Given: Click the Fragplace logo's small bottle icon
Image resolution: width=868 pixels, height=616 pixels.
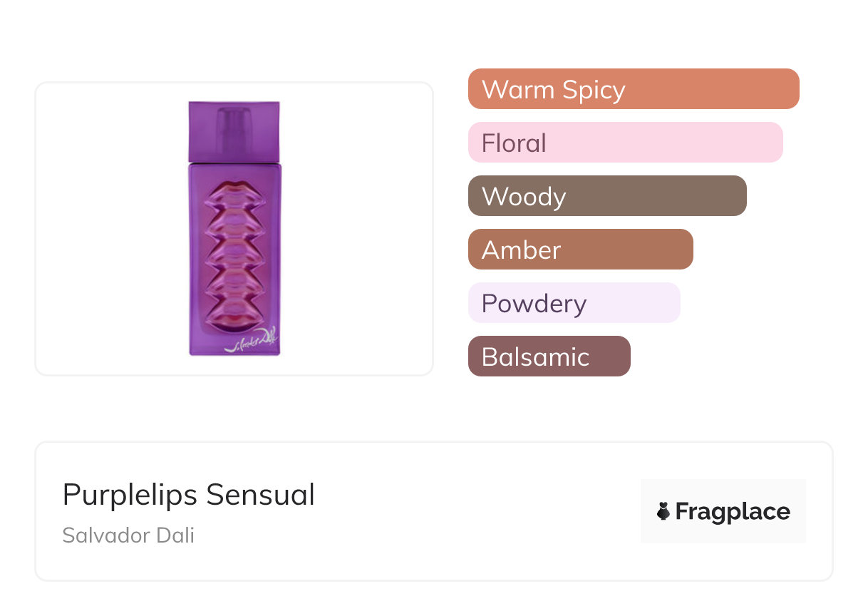Looking at the screenshot, I should [663, 511].
